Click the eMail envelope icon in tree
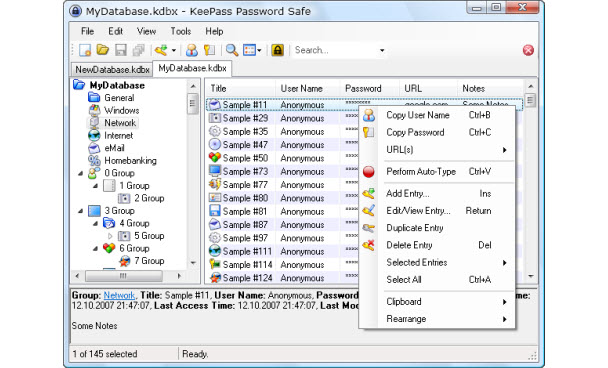Image resolution: width=608 pixels, height=368 pixels. [94, 148]
